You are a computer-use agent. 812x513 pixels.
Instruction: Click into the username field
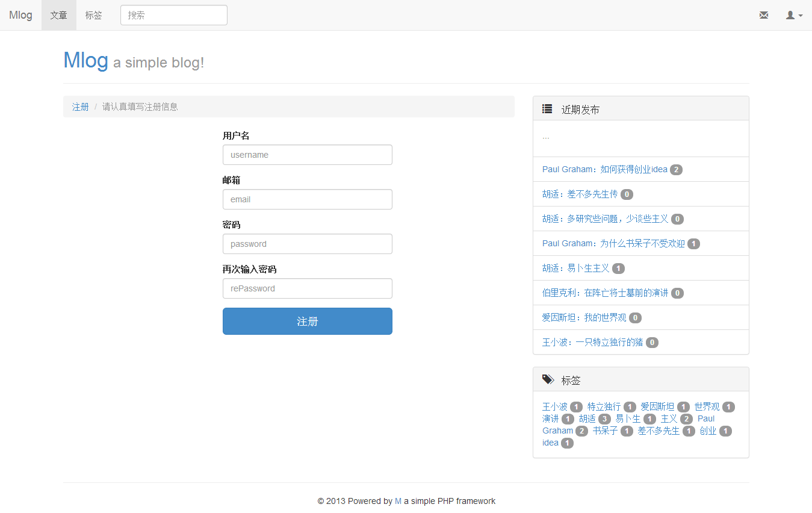point(307,155)
